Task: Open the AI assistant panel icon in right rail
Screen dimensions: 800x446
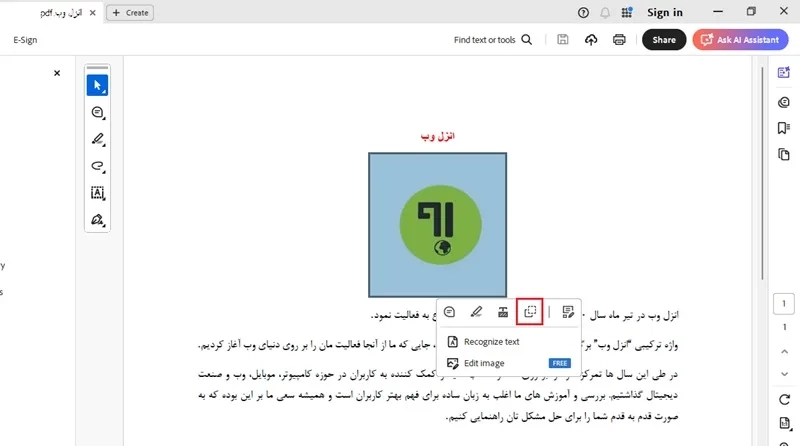Action: (784, 73)
